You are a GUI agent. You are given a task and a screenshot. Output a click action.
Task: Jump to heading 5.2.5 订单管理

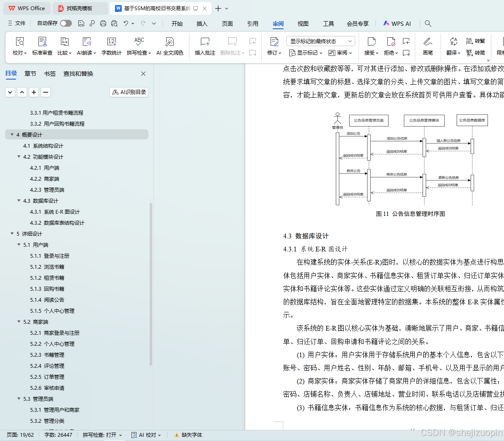point(47,377)
